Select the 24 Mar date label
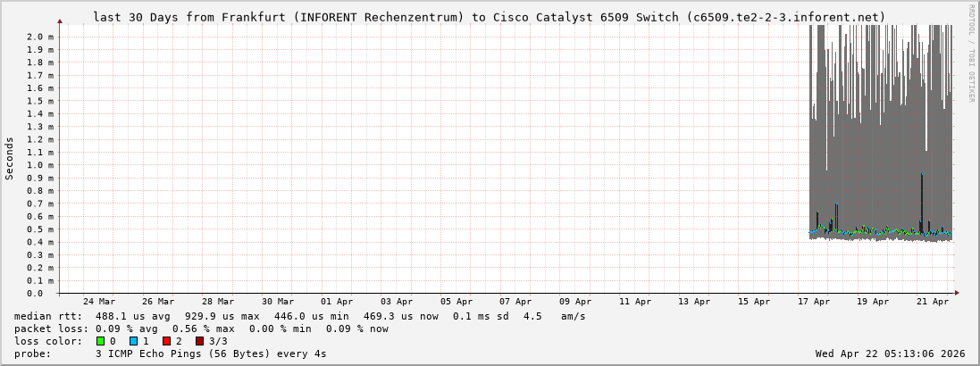This screenshot has width=980, height=366. click(98, 302)
